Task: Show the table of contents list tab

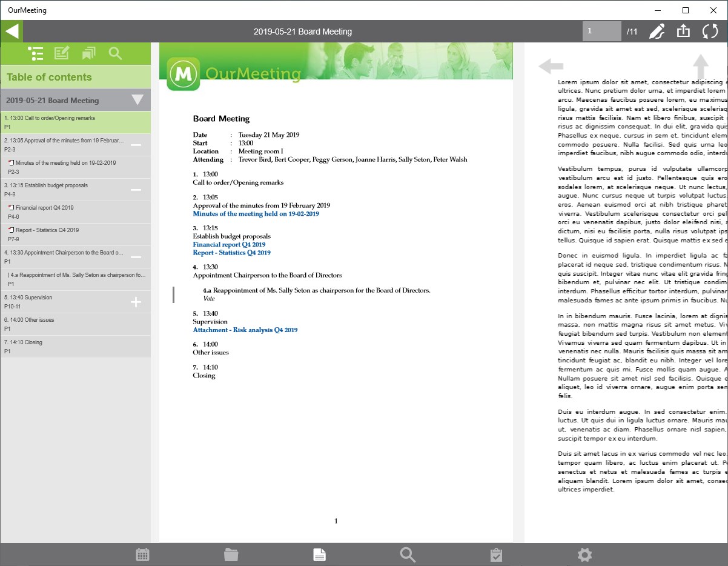Action: [36, 53]
